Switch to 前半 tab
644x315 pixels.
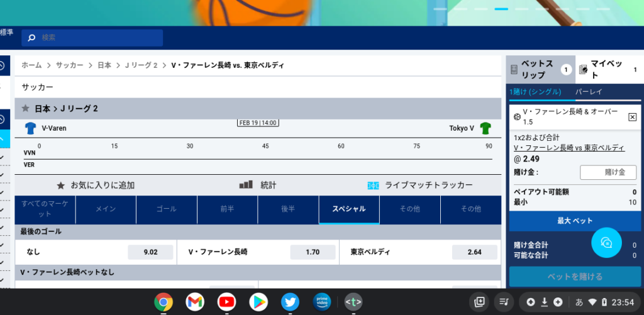click(x=228, y=209)
